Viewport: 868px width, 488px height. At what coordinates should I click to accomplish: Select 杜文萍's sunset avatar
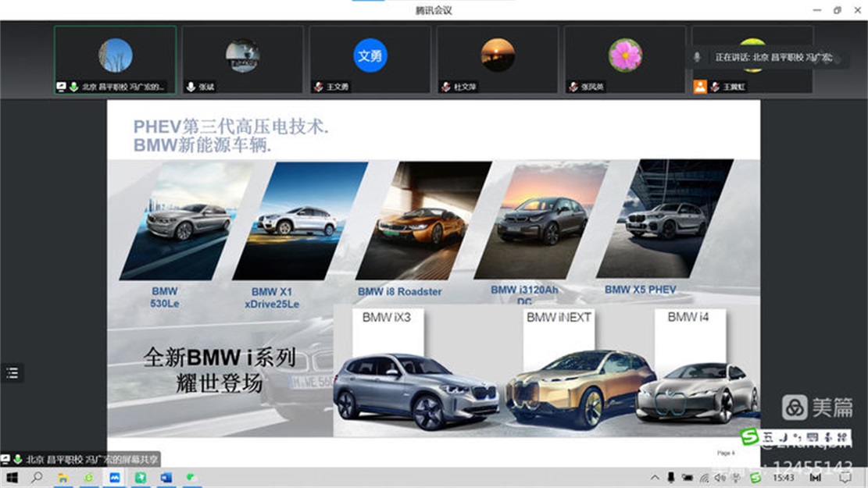(498, 55)
